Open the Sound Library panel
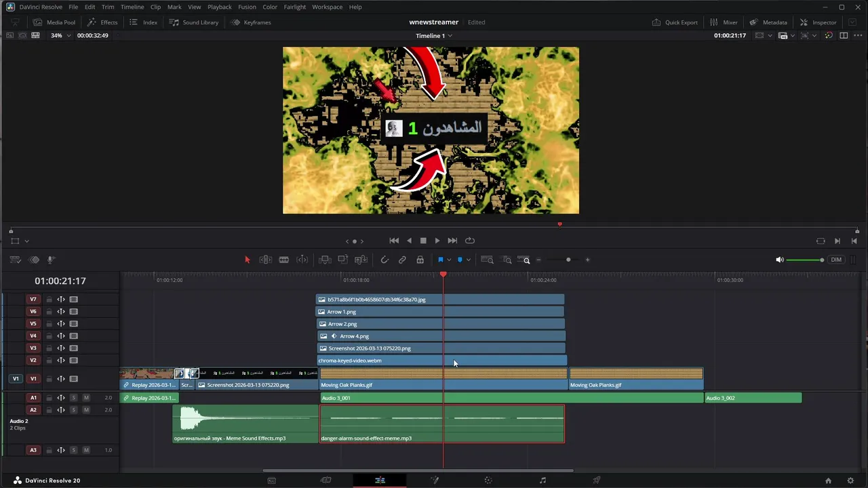 (194, 22)
